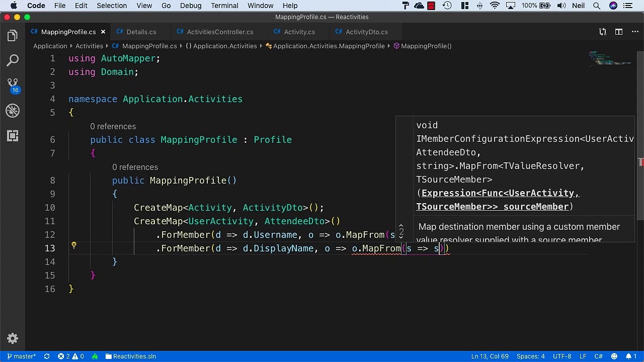Image resolution: width=644 pixels, height=362 pixels.
Task: Open the Explorer view in activity bar
Action: 13,36
